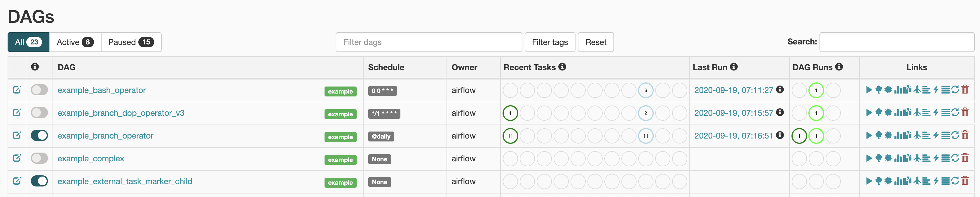
Task: Unpause the example_bash_operator DAG
Action: [x=39, y=90]
